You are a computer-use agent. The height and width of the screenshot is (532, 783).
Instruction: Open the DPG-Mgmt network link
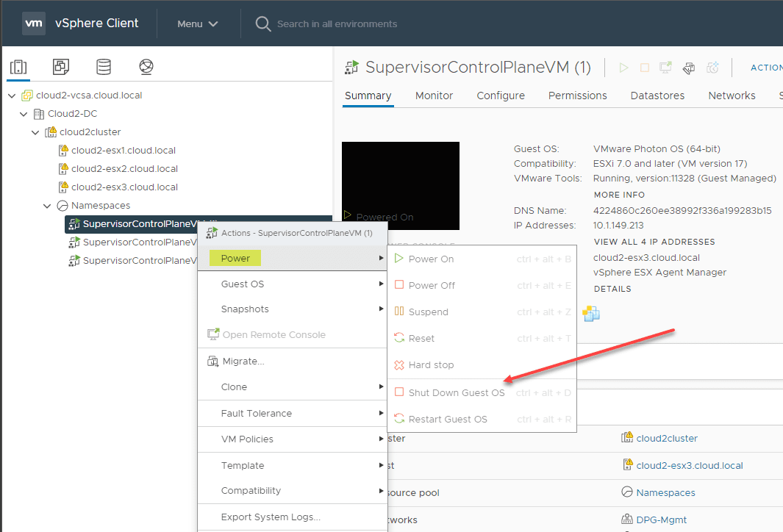pos(661,520)
